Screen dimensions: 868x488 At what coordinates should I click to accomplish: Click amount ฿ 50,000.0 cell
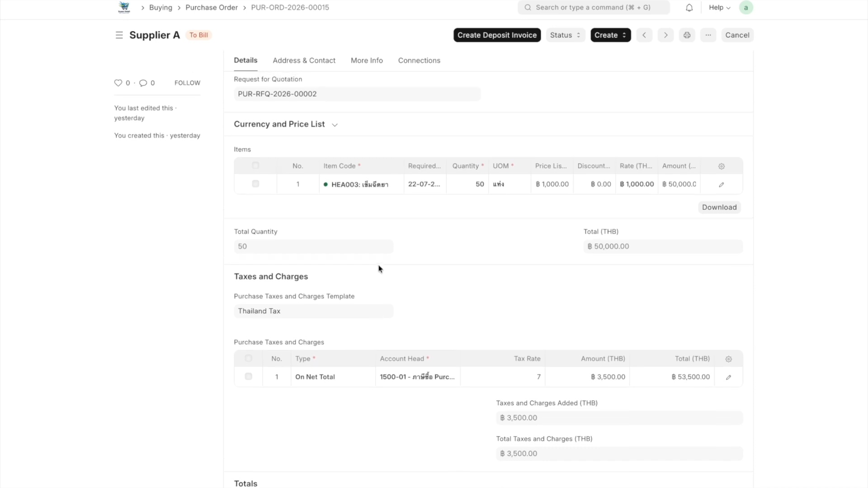[679, 184]
